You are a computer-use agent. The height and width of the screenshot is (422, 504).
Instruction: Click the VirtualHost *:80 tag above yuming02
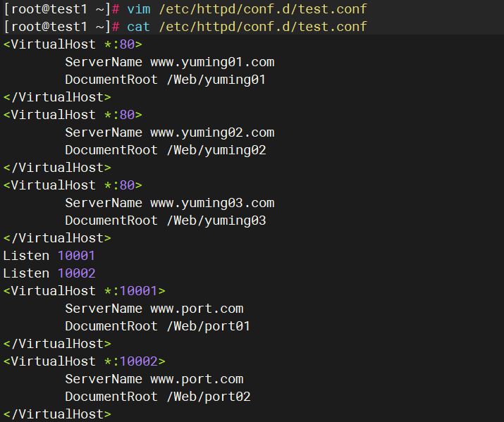pos(73,115)
